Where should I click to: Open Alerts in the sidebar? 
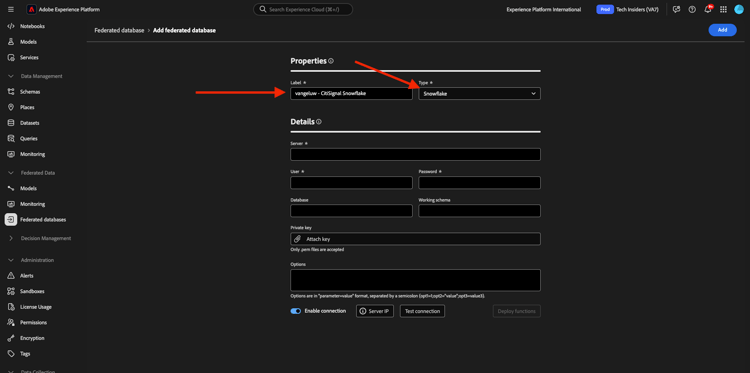point(26,276)
